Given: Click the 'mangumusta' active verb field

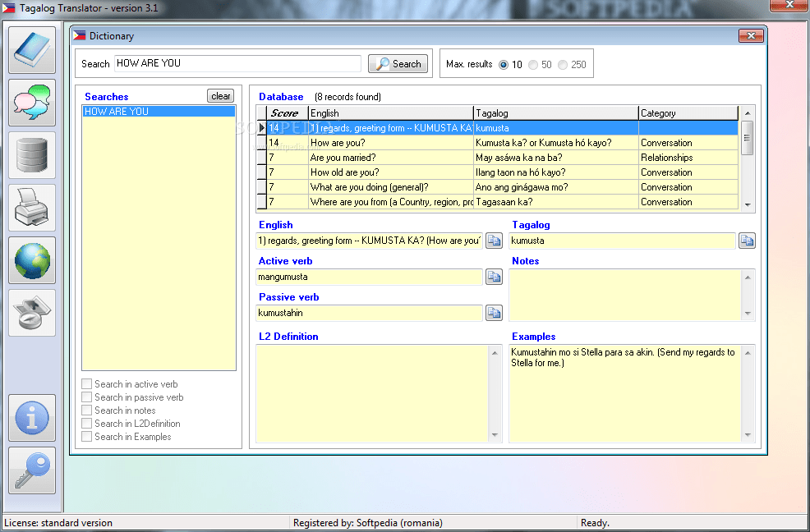Looking at the screenshot, I should click(x=370, y=277).
